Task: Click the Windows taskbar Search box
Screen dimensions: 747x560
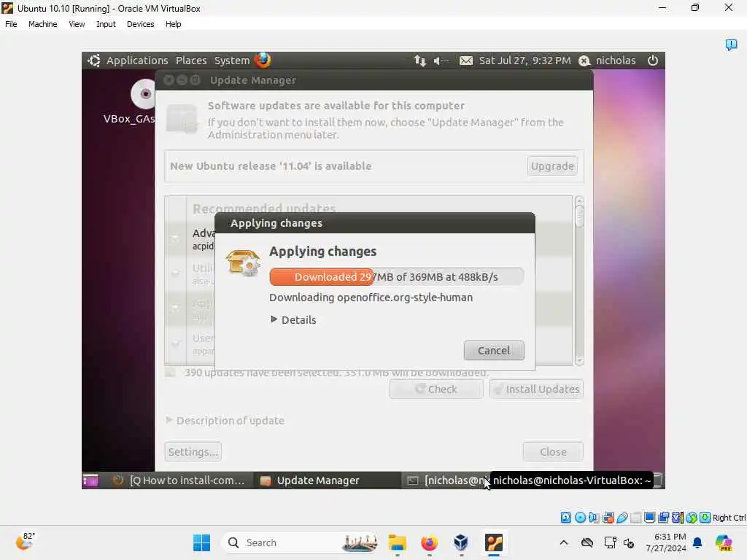Action: pyautogui.click(x=301, y=542)
